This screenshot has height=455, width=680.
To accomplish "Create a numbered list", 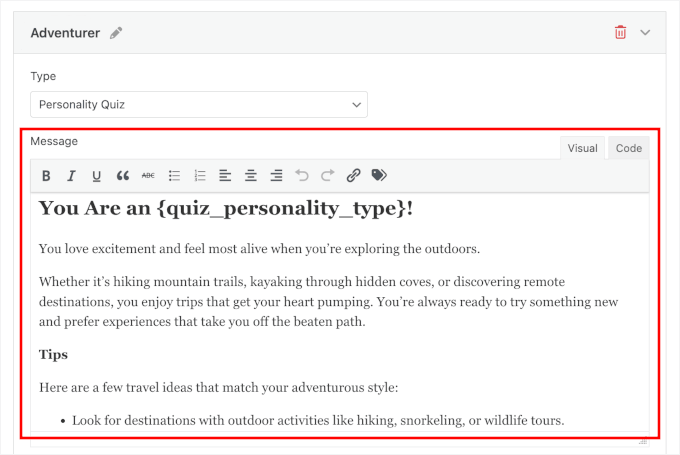I will pos(200,176).
